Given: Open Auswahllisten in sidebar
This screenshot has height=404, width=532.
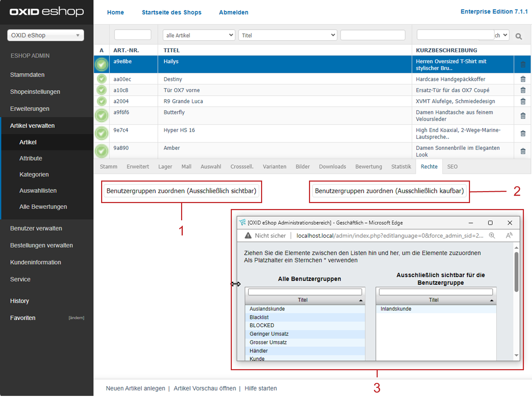Looking at the screenshot, I should pyautogui.click(x=38, y=191).
